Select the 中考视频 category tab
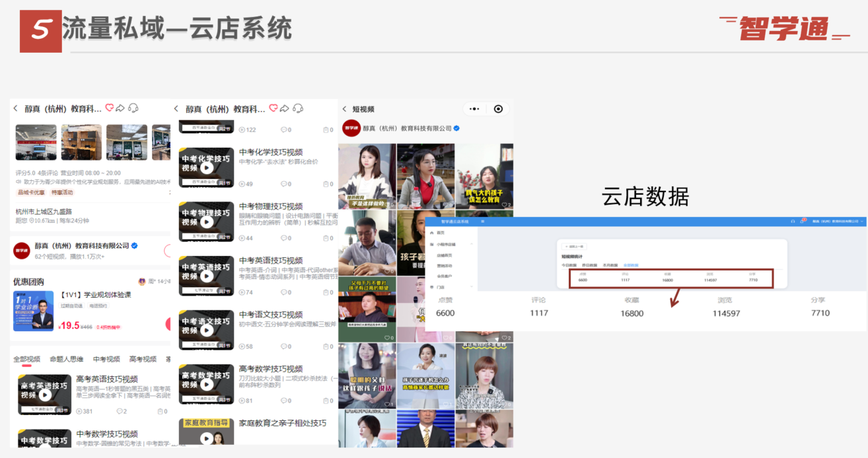Image resolution: width=868 pixels, height=458 pixels. click(106, 359)
